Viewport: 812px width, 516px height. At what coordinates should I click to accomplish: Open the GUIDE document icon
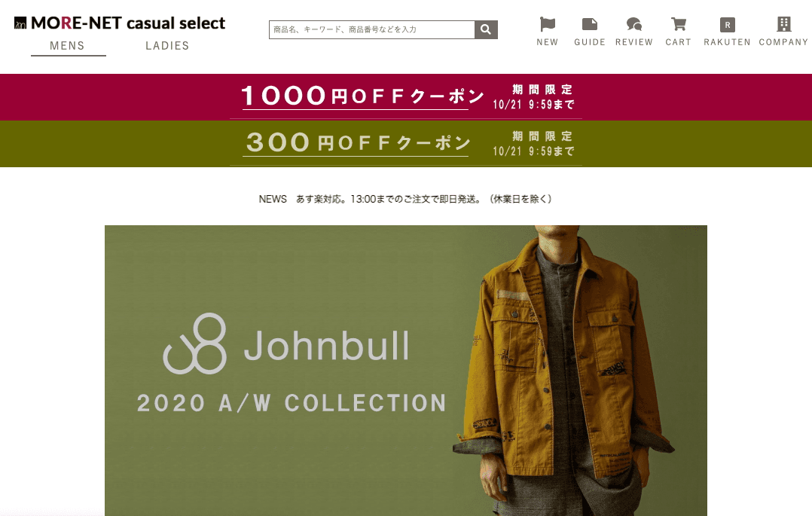click(589, 24)
